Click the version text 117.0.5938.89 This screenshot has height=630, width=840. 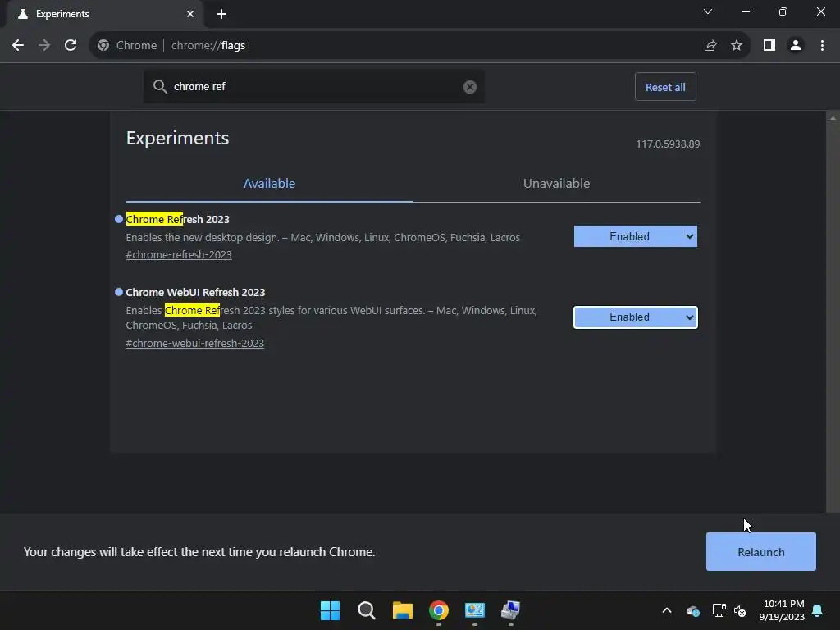click(668, 144)
